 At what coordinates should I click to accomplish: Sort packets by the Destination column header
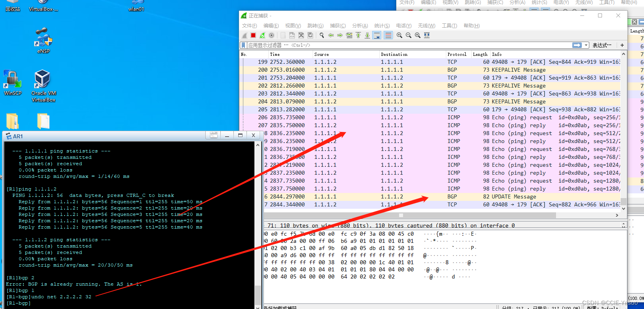412,54
